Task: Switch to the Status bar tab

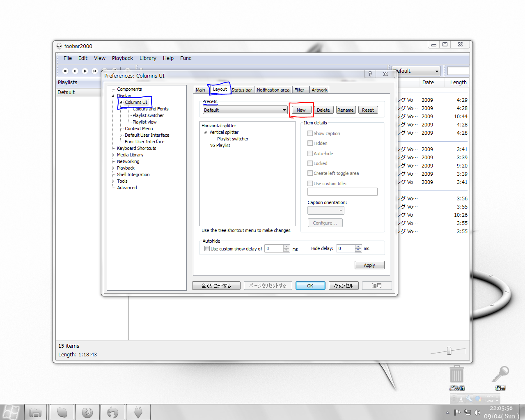Action: [242, 90]
